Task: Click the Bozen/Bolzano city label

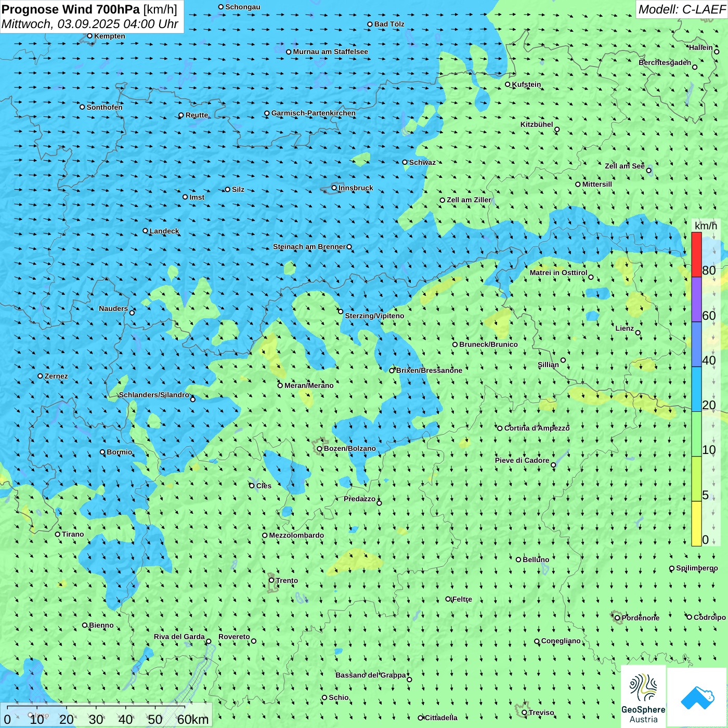Action: tap(349, 448)
